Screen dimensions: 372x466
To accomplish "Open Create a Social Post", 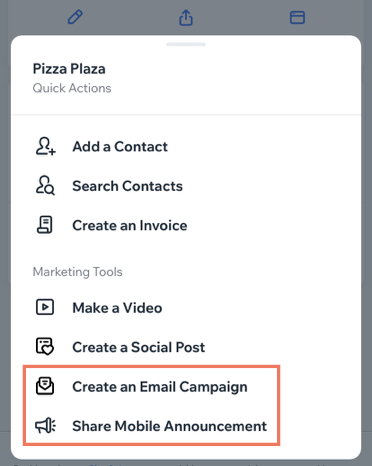I will coord(138,347).
